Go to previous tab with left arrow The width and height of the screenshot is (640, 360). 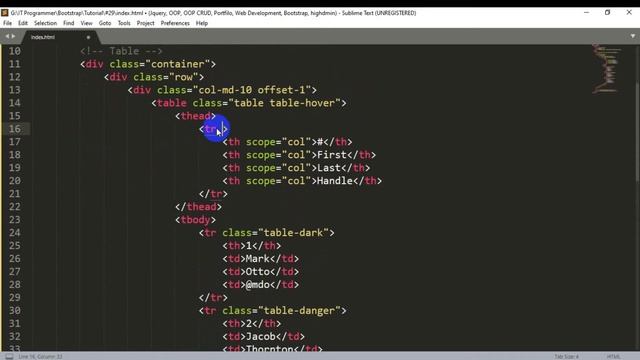(x=7, y=36)
